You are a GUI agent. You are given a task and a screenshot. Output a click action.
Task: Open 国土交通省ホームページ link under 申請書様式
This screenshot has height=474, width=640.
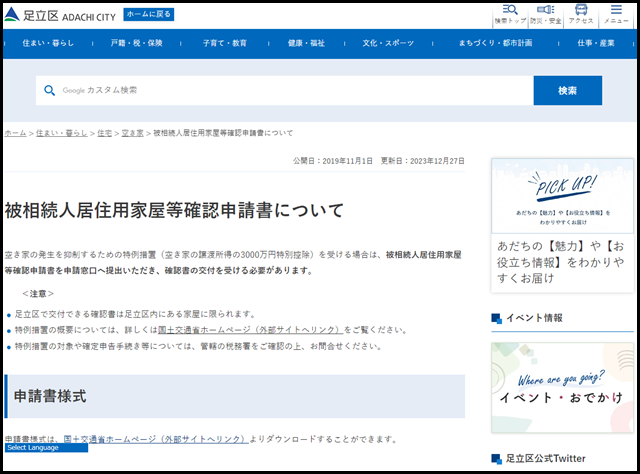(x=156, y=439)
